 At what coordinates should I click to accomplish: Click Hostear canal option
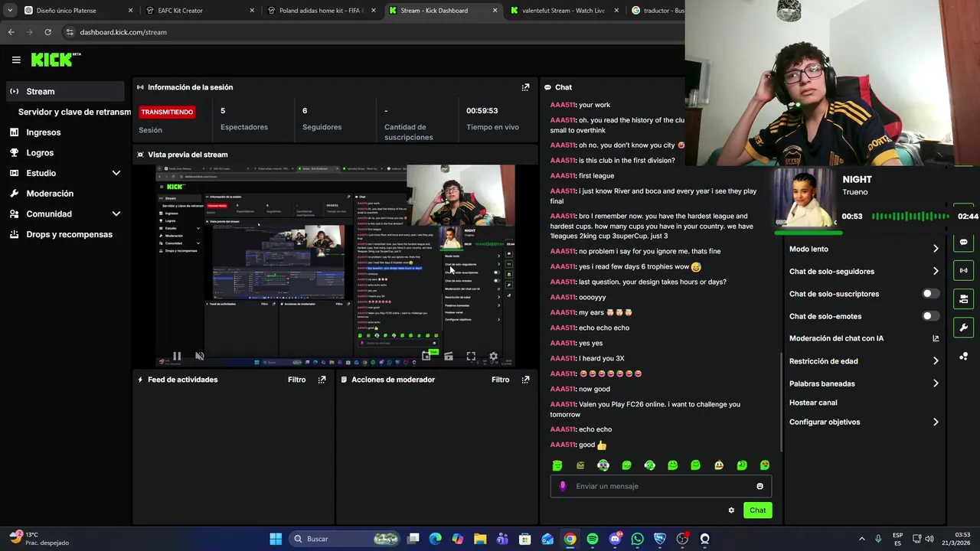[813, 403]
